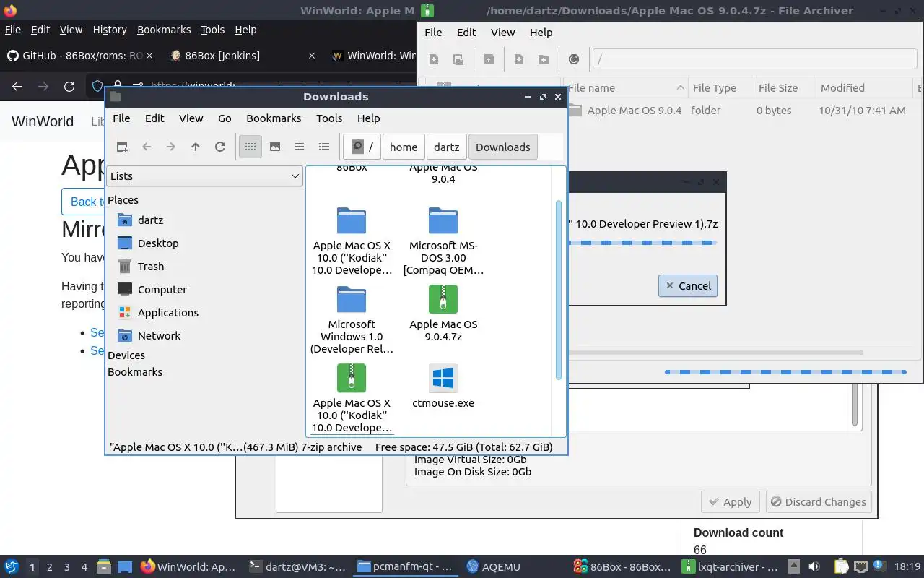Click open archive icon in File Archiver
This screenshot has width=924, height=578.
point(458,59)
